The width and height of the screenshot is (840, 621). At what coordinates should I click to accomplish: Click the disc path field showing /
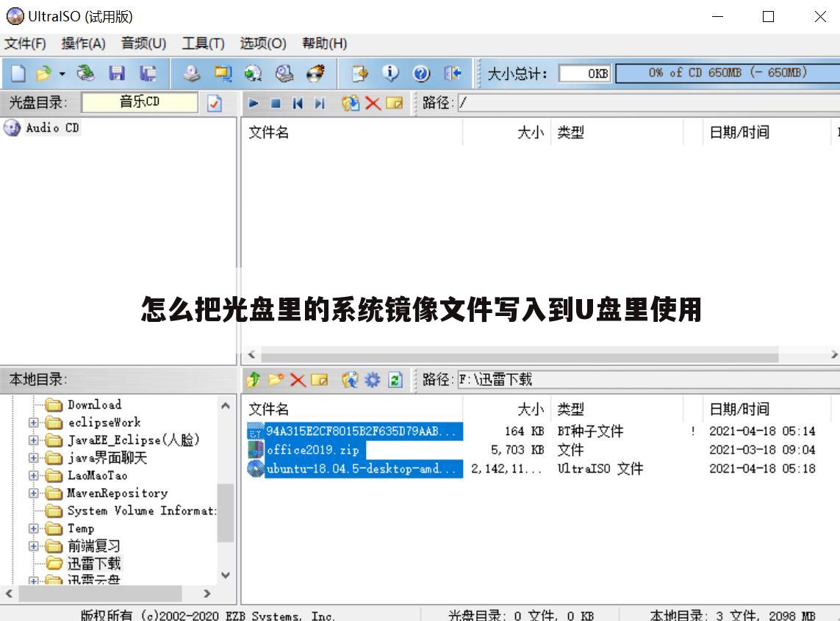(649, 103)
